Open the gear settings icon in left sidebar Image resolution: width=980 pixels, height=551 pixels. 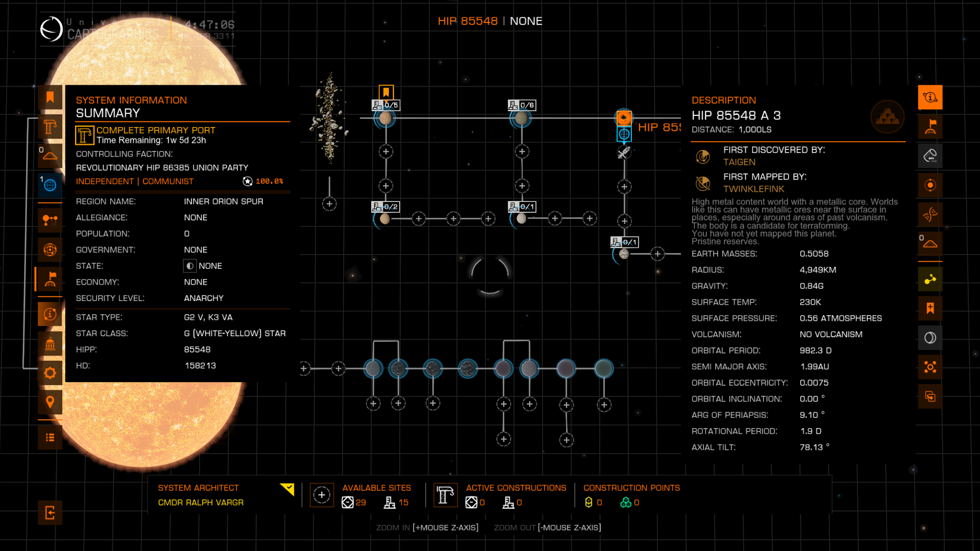tap(50, 373)
